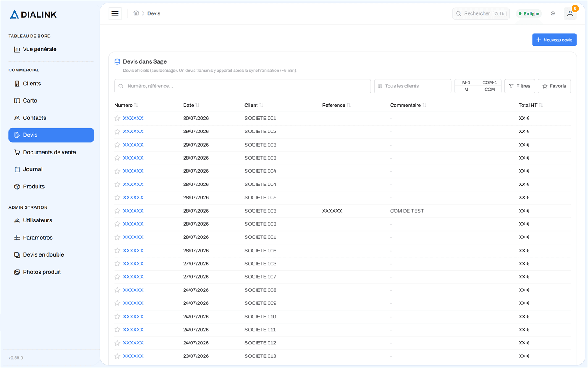Open Vue générale dashboard
Image resolution: width=588 pixels, height=368 pixels.
[x=51, y=49]
